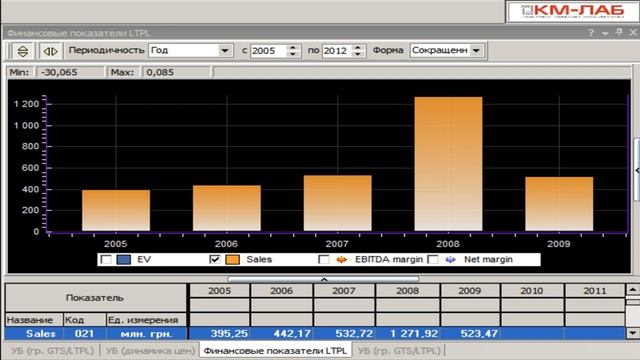
Task: Click the Max value field showing 0,085
Action: 176,72
